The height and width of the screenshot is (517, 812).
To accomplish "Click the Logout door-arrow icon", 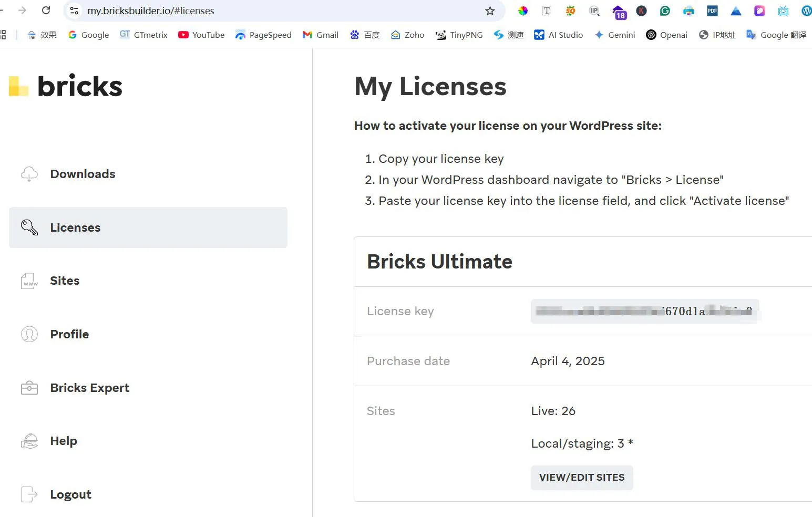I will [x=29, y=494].
